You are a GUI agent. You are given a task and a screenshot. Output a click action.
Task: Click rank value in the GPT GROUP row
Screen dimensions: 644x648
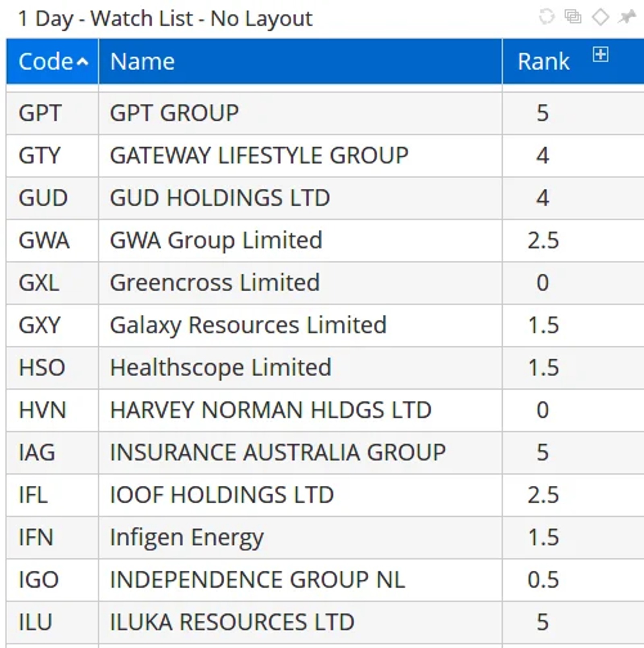point(543,113)
